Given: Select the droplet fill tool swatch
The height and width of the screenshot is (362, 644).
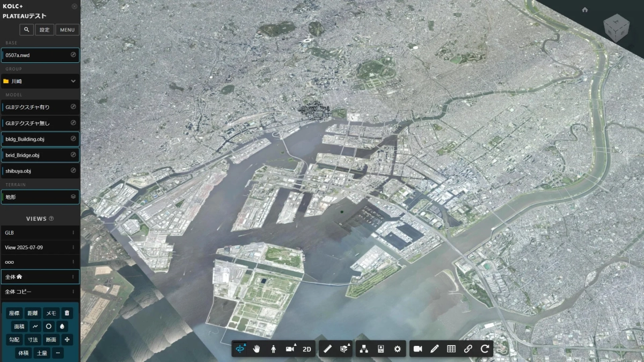Looking at the screenshot, I should click(x=62, y=326).
